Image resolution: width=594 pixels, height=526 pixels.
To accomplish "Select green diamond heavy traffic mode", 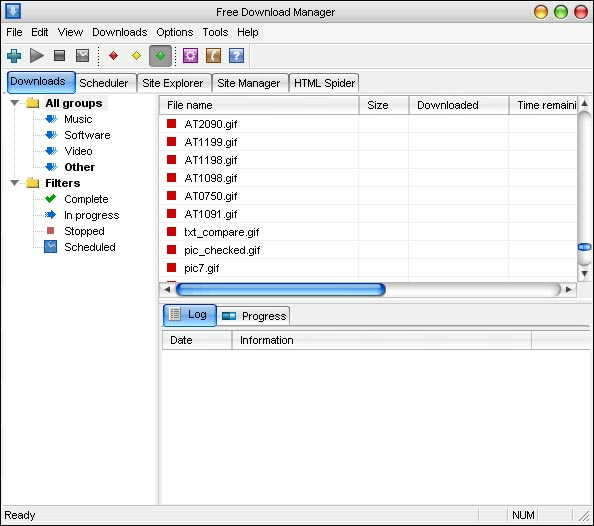I will (x=160, y=56).
